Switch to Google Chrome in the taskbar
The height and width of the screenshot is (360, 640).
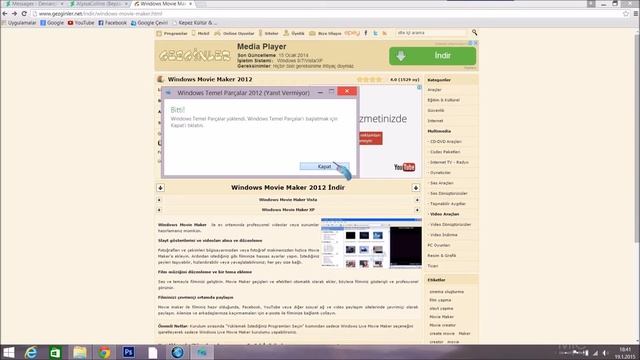coord(104,352)
